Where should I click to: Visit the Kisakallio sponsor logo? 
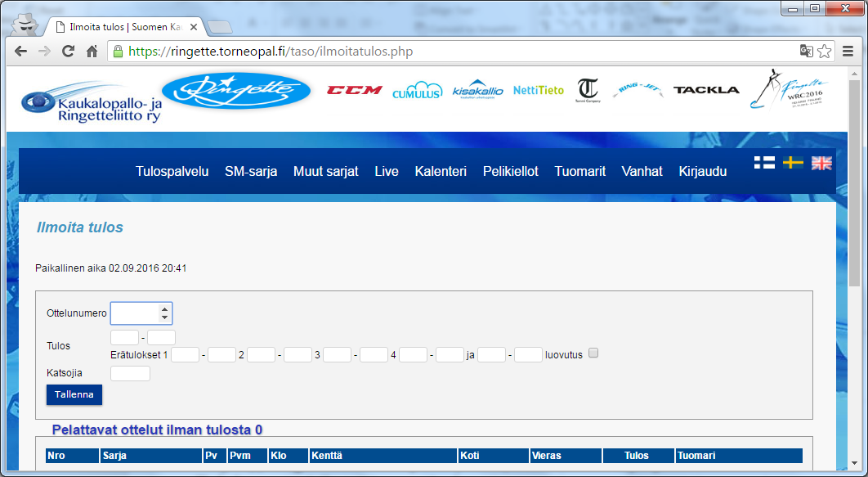pyautogui.click(x=478, y=88)
